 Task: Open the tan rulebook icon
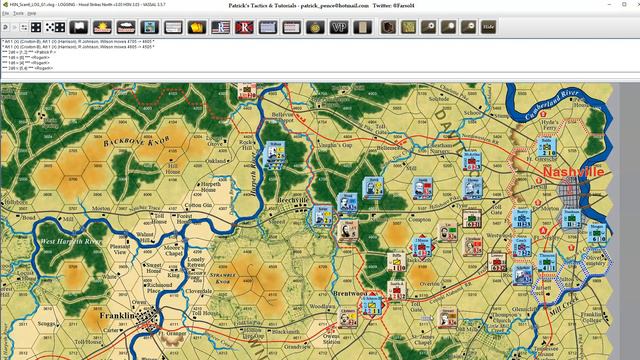coord(362,27)
